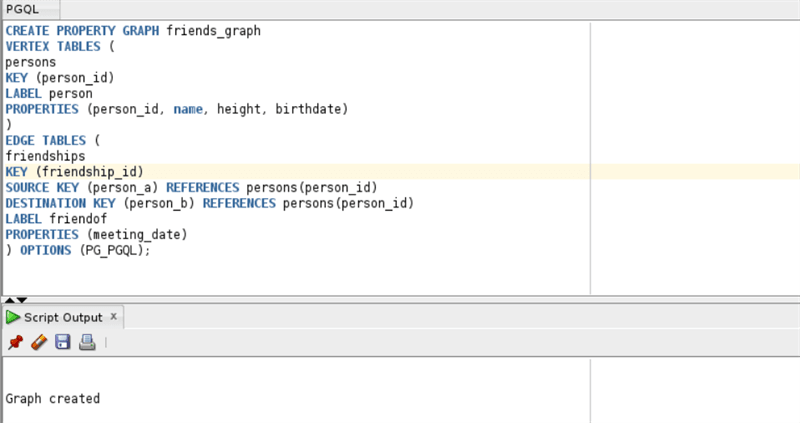Image resolution: width=800 pixels, height=423 pixels.
Task: Clear the script output with eraser icon
Action: (x=39, y=342)
